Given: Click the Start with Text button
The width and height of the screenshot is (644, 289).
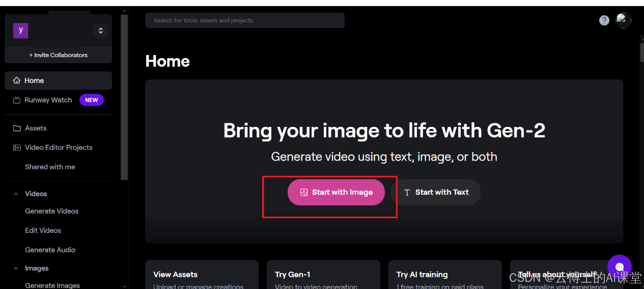Looking at the screenshot, I should pyautogui.click(x=436, y=192).
